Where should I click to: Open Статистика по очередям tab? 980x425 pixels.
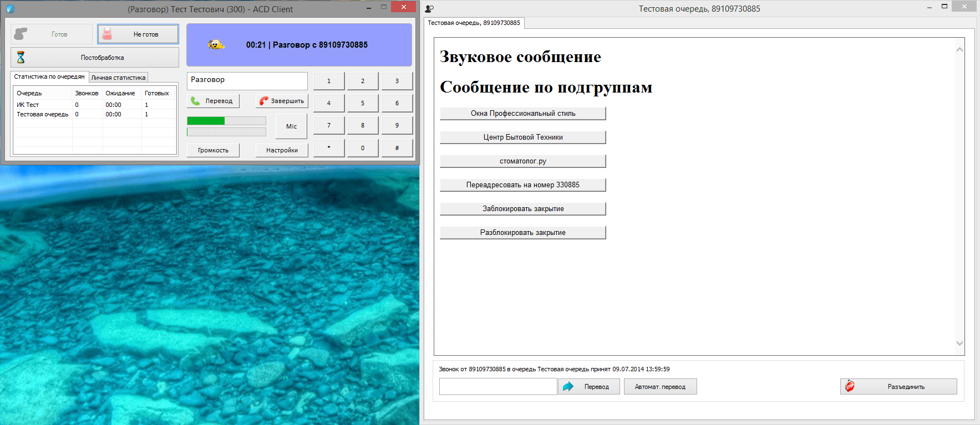(49, 77)
